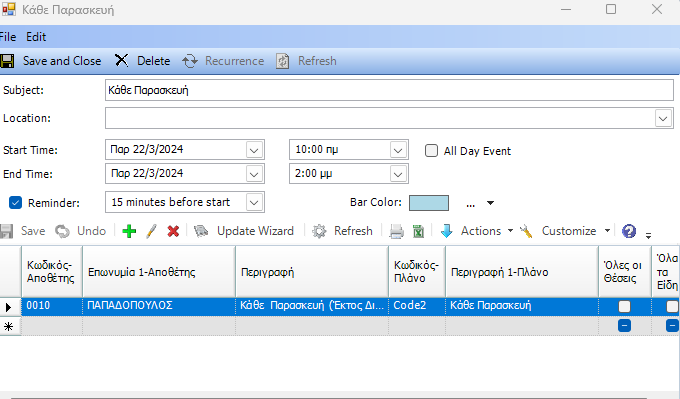Edit the row with the pencil icon
This screenshot has width=680, height=399.
point(151,231)
